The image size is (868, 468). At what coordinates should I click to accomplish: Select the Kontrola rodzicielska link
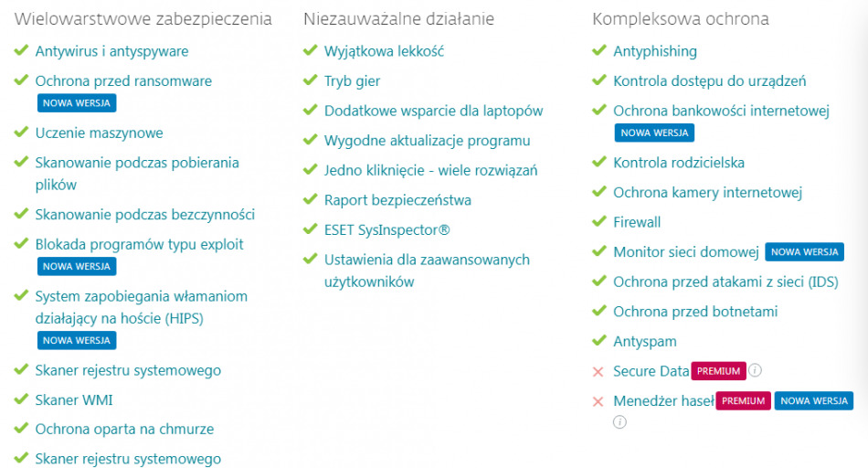679,163
